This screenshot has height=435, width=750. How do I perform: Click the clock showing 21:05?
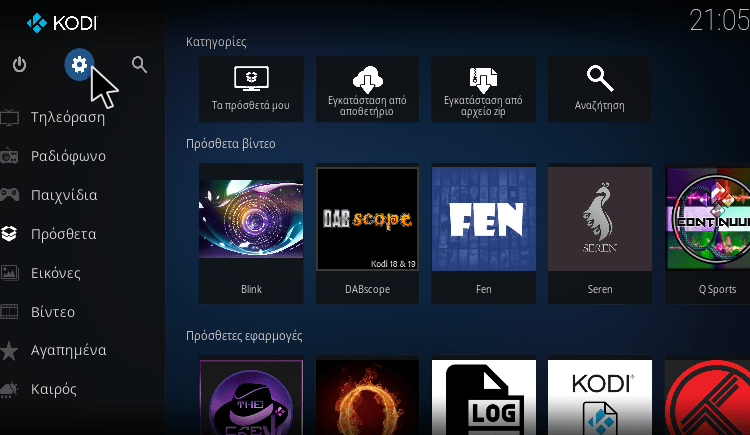click(x=719, y=21)
